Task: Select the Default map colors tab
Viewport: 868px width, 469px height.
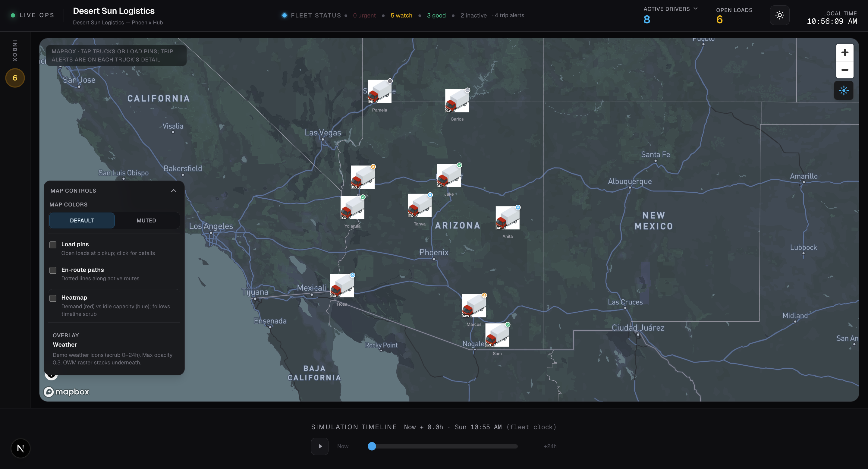Action: (x=82, y=220)
